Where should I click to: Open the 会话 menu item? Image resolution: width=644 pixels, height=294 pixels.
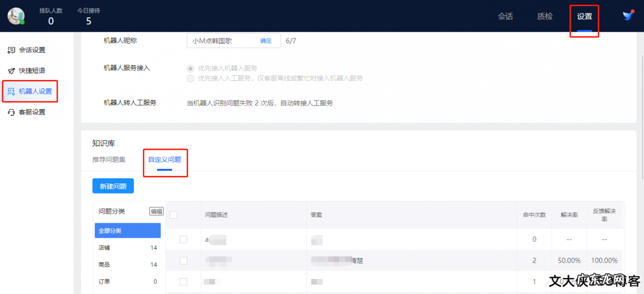tap(506, 16)
